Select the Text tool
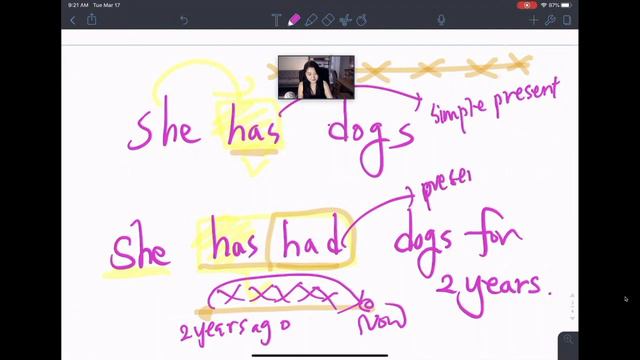Screen dimensions: 640x360 276,20
